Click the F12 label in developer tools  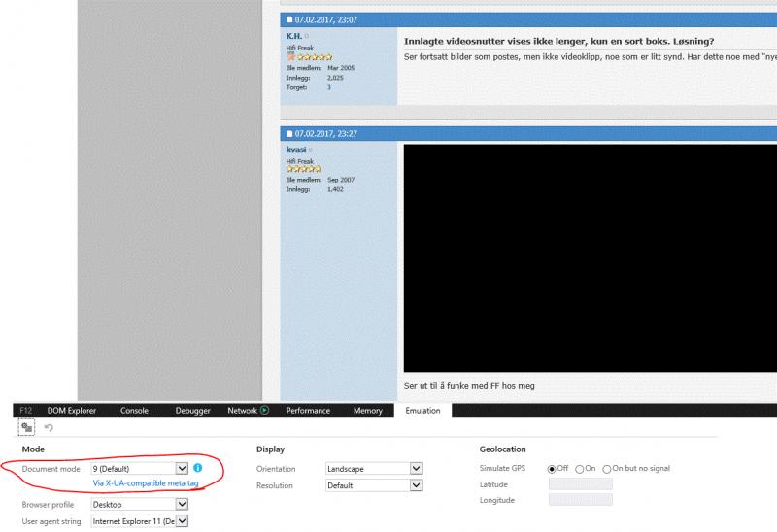click(26, 410)
